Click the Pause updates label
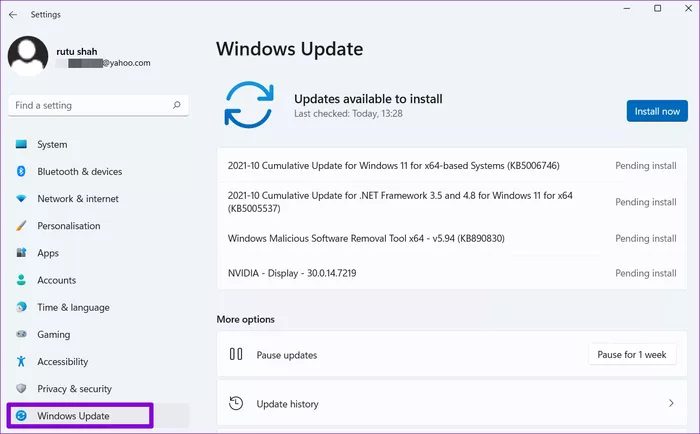 pyautogui.click(x=287, y=355)
